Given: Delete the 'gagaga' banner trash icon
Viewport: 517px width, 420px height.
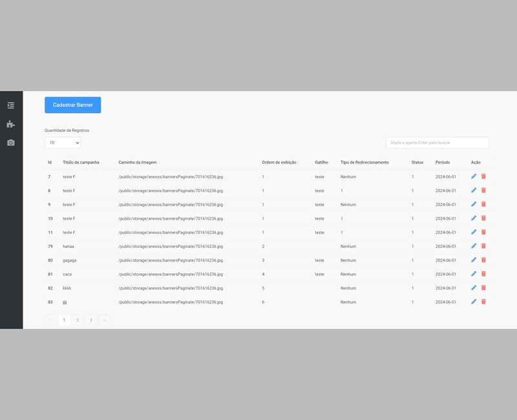Looking at the screenshot, I should [483, 260].
